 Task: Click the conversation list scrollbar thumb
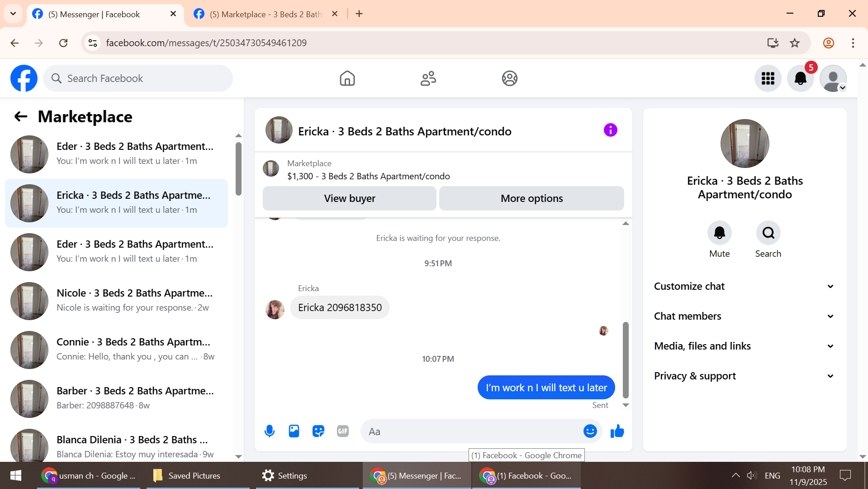point(238,169)
